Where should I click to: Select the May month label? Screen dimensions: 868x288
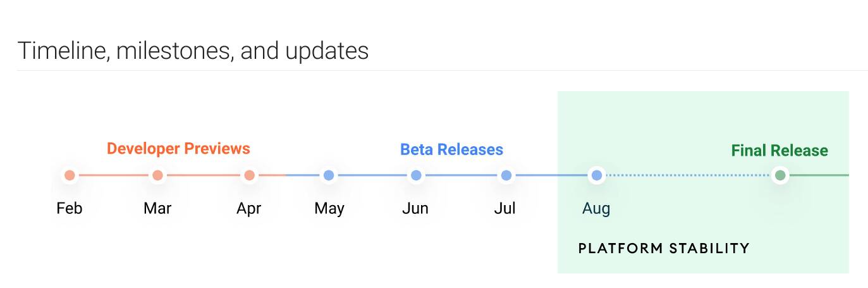(329, 209)
